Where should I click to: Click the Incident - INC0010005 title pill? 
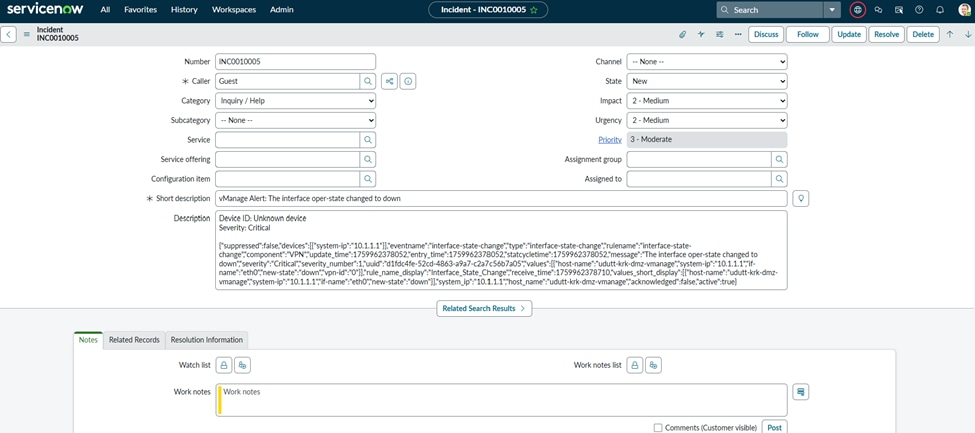(488, 10)
